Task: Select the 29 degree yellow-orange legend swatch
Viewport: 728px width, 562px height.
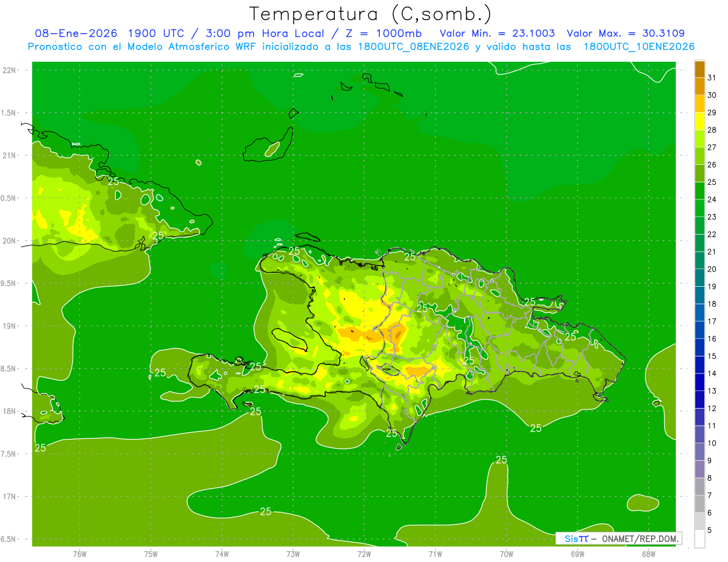Action: click(699, 104)
